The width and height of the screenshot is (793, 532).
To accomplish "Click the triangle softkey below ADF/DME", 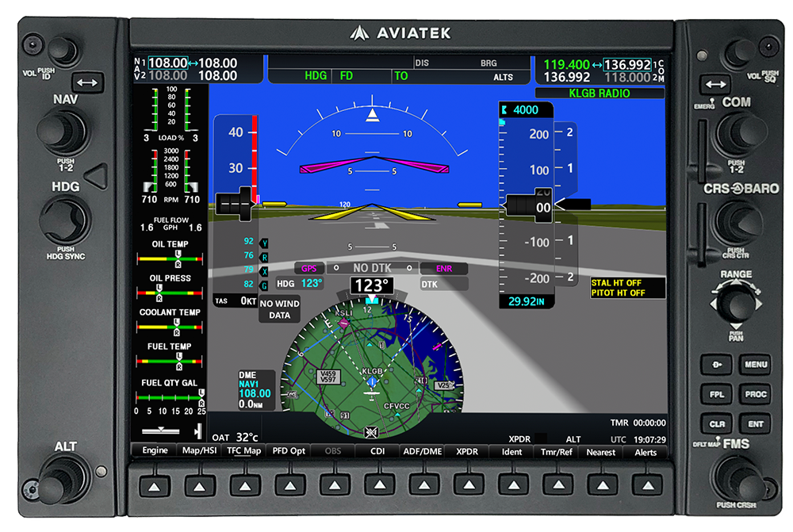I will [x=423, y=485].
